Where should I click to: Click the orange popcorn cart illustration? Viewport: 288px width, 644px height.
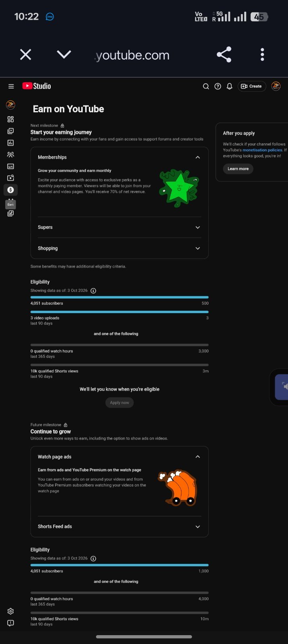click(x=177, y=487)
